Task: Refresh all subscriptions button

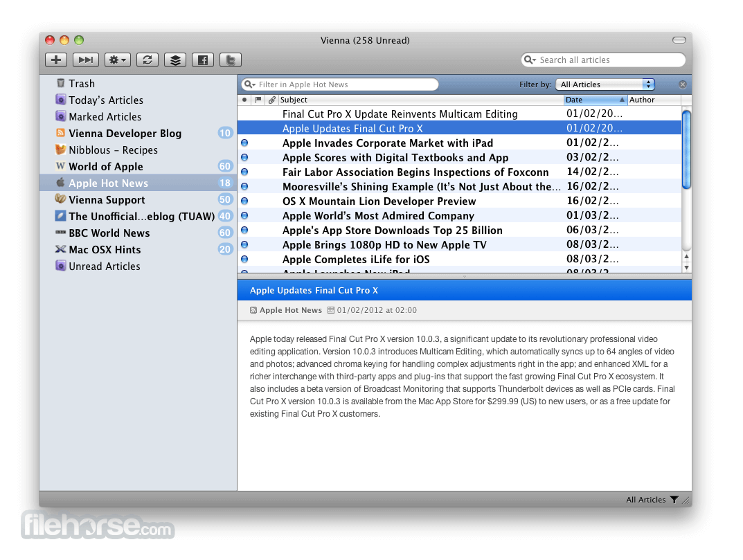Action: (147, 60)
